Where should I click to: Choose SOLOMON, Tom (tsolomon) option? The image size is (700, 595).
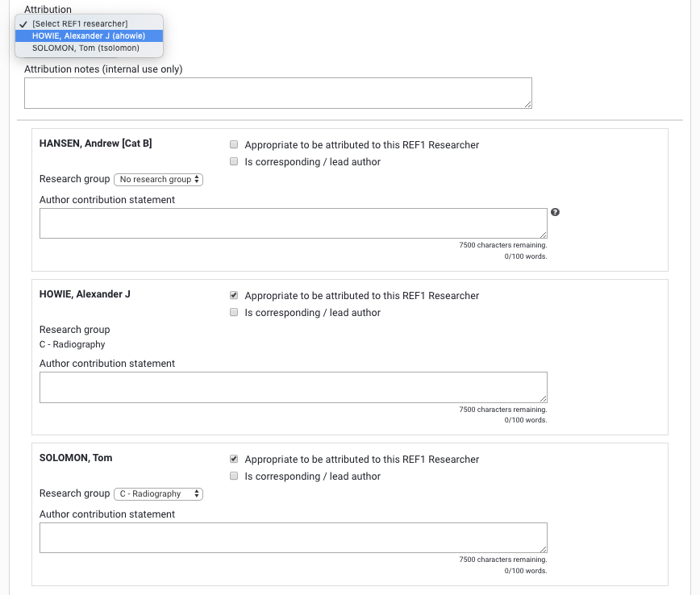[x=85, y=48]
